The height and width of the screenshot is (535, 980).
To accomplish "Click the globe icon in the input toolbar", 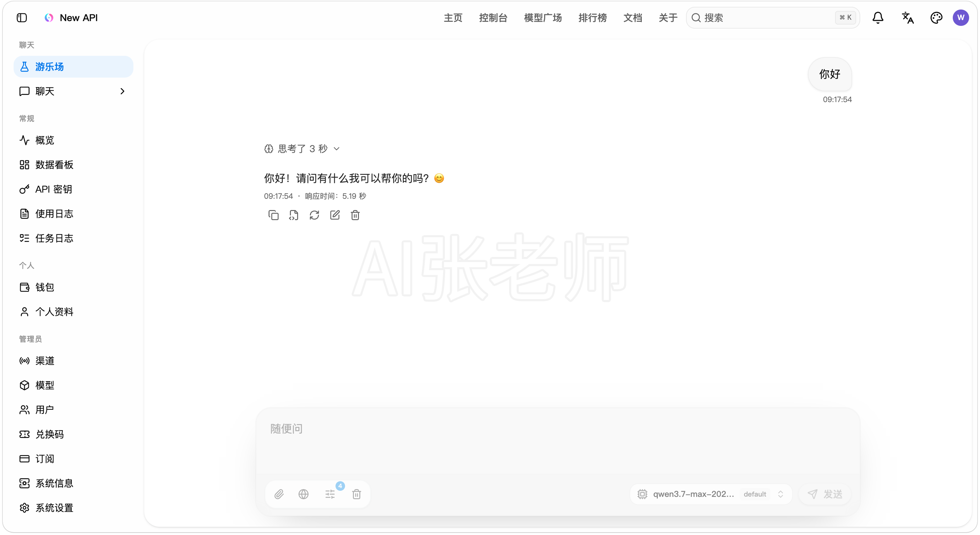I will coord(304,494).
